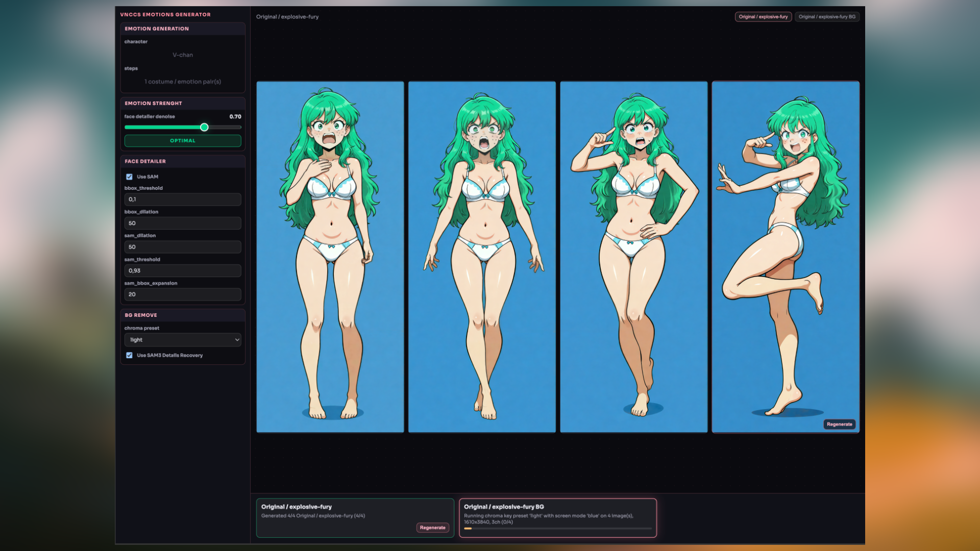Open the chroma preset dropdown
This screenshot has width=980, height=551.
pyautogui.click(x=183, y=340)
